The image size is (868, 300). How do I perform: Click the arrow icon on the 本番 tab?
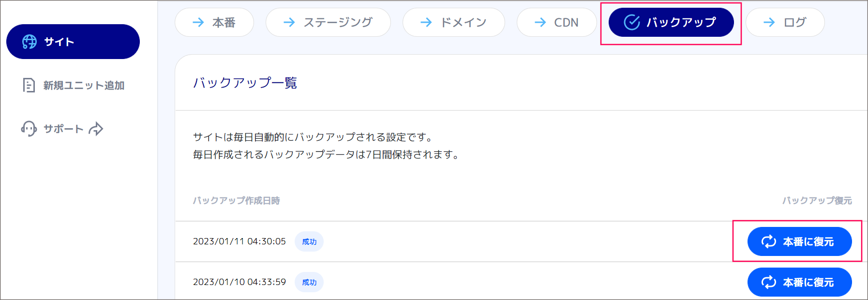[x=198, y=22]
